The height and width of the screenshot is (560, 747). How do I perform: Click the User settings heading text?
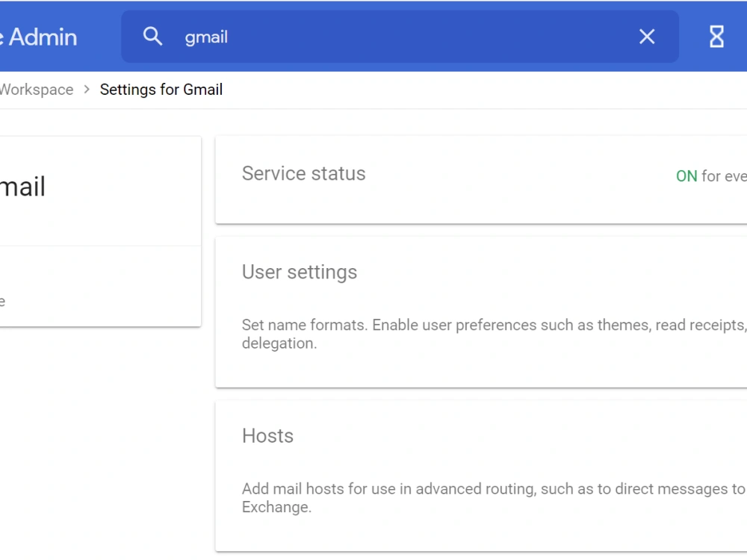coord(300,272)
